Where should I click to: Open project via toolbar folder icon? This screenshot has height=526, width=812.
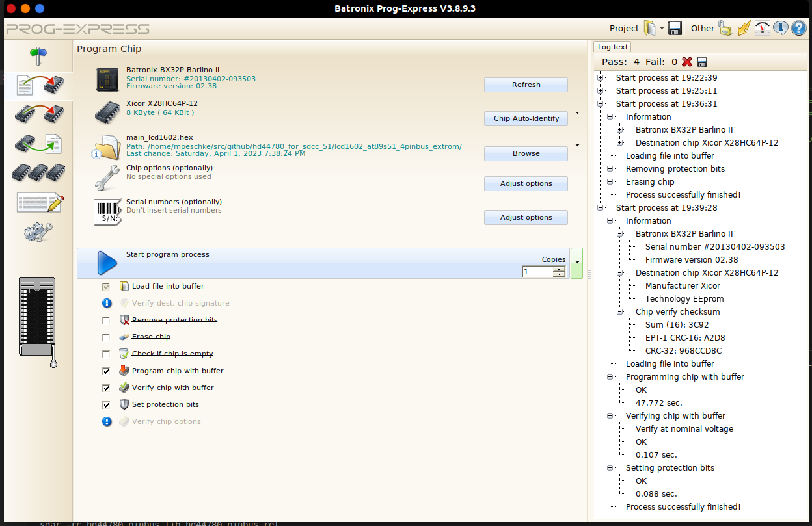point(649,28)
